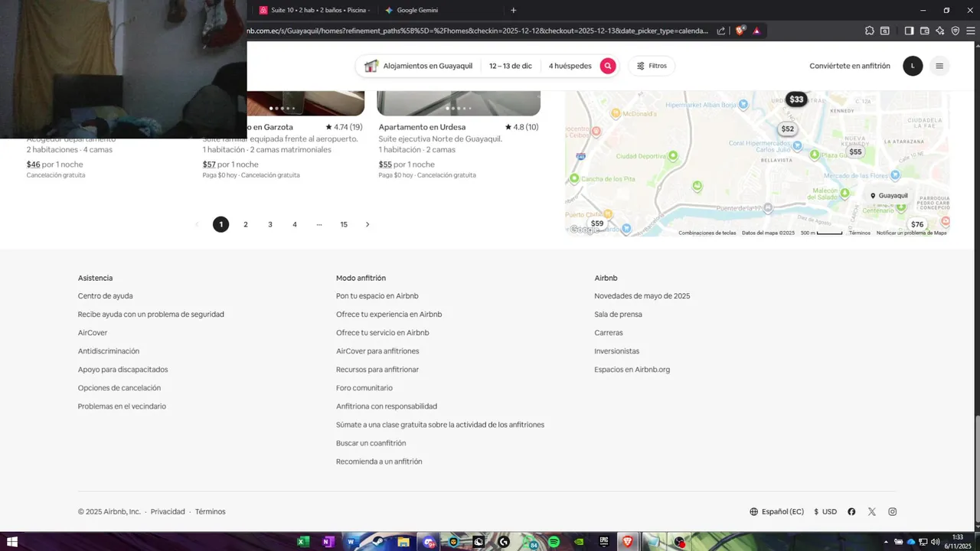980x551 pixels.
Task: Open Pon tu espacio en Airbnb link
Action: coord(377,296)
